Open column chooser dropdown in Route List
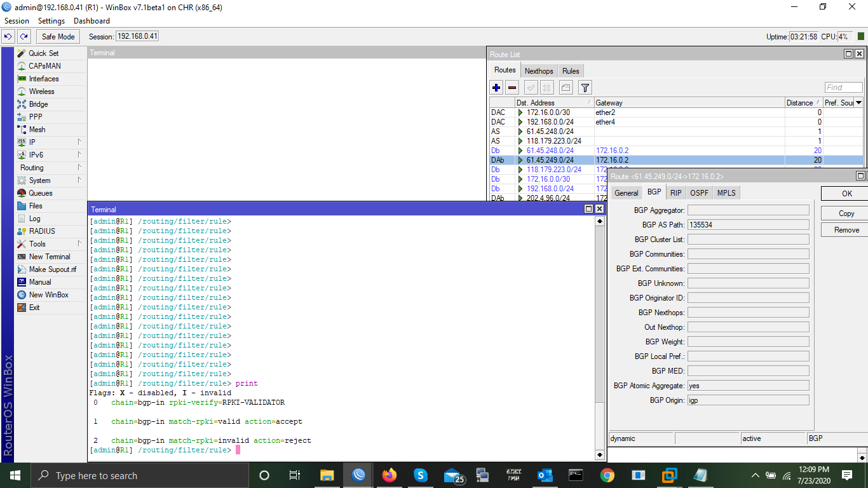 859,103
